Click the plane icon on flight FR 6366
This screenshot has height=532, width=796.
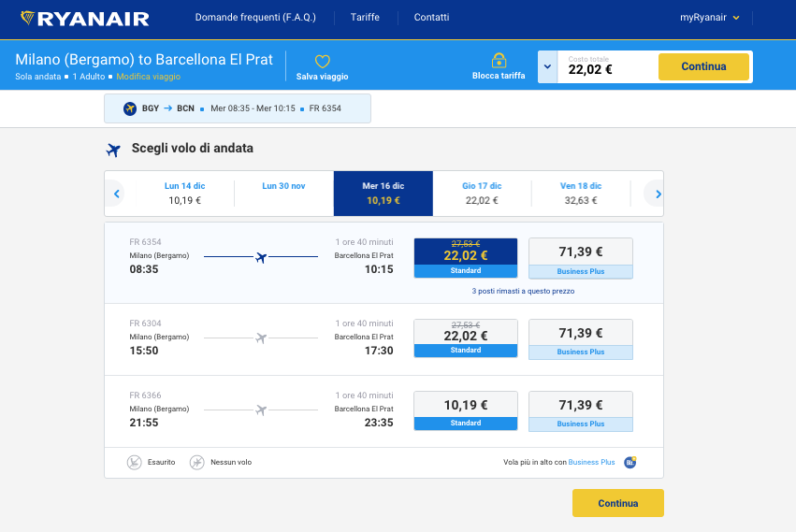pyautogui.click(x=261, y=410)
